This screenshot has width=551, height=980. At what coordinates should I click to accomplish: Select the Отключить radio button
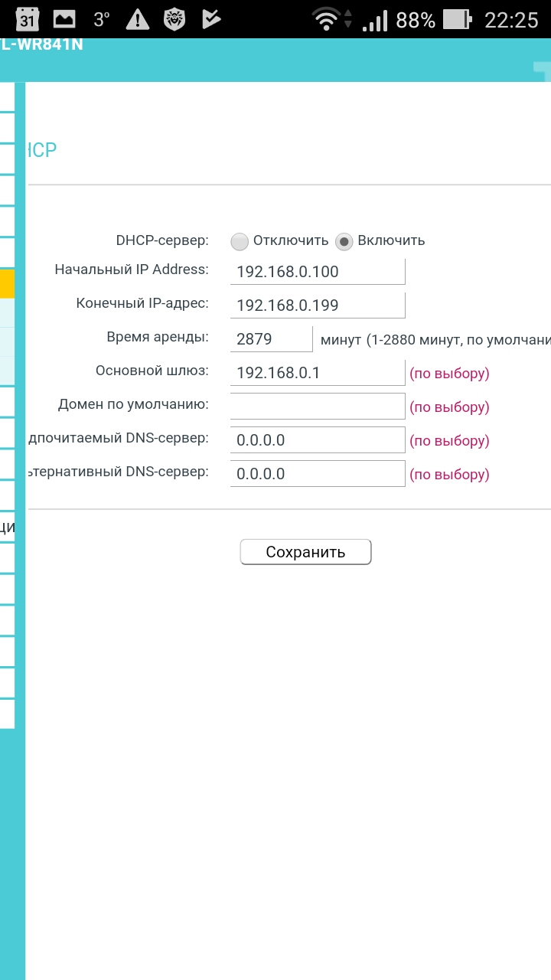click(x=240, y=241)
